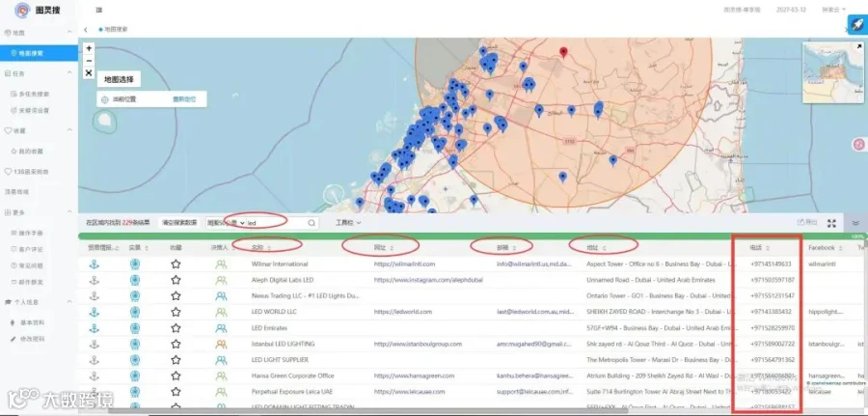The width and height of the screenshot is (868, 416).
Task: Click anchor icon in Istanbul LED LIGHTING row
Action: pos(95,344)
